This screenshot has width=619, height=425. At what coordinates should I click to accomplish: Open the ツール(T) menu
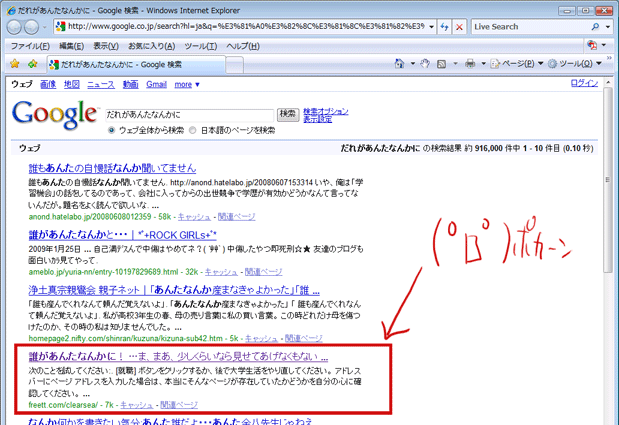pos(201,46)
